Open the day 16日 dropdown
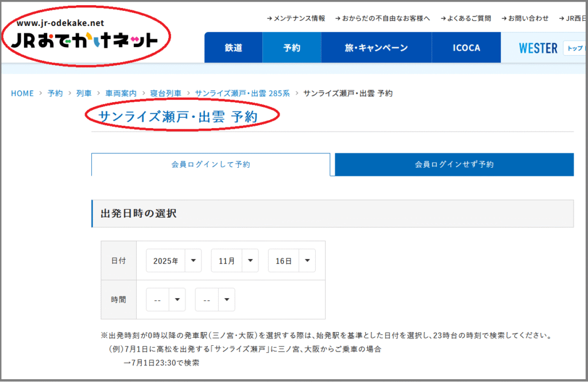 tap(292, 261)
